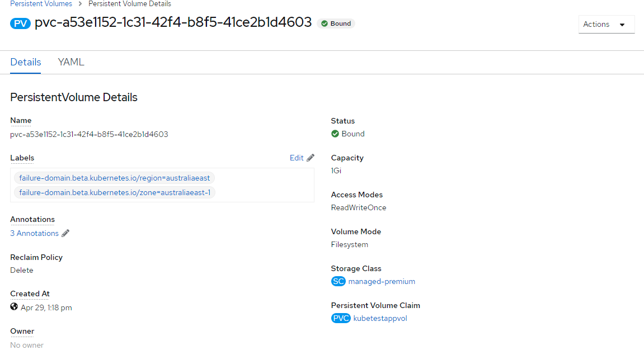Switch to the YAML tab
644x355 pixels.
[x=71, y=62]
